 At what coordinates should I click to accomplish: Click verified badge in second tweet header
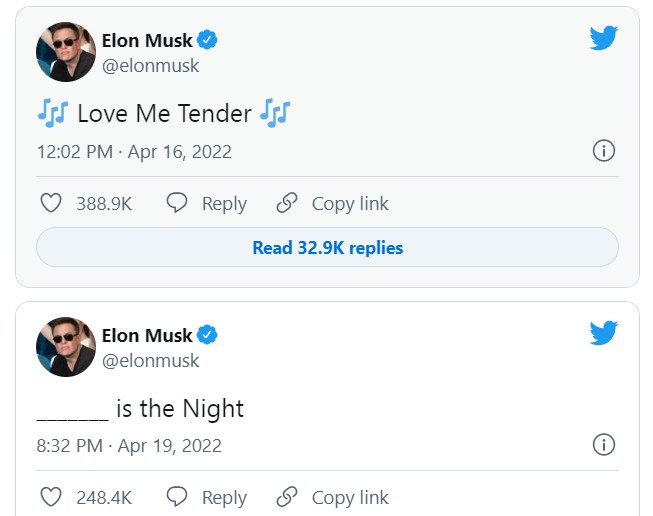point(208,335)
